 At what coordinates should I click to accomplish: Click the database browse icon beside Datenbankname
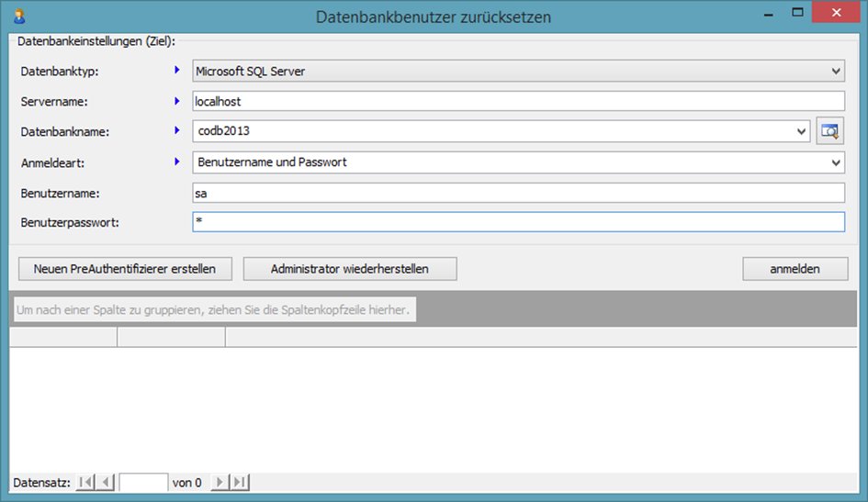(829, 131)
